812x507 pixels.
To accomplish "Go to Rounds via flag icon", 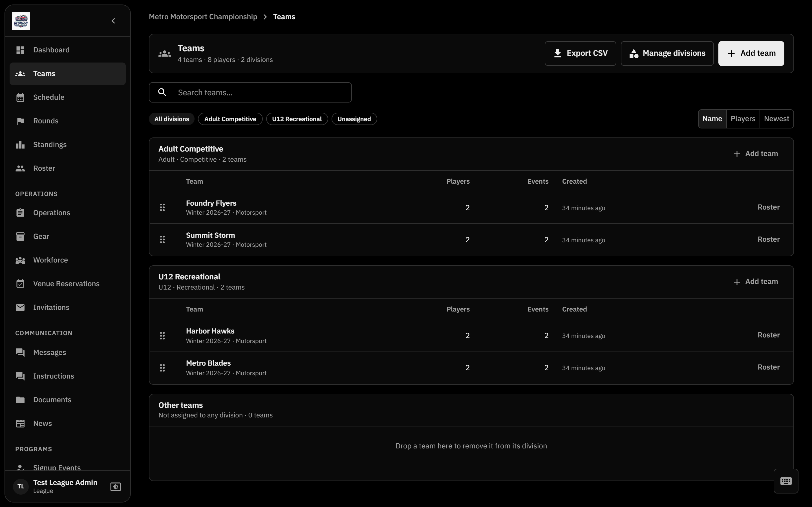I will pyautogui.click(x=20, y=121).
